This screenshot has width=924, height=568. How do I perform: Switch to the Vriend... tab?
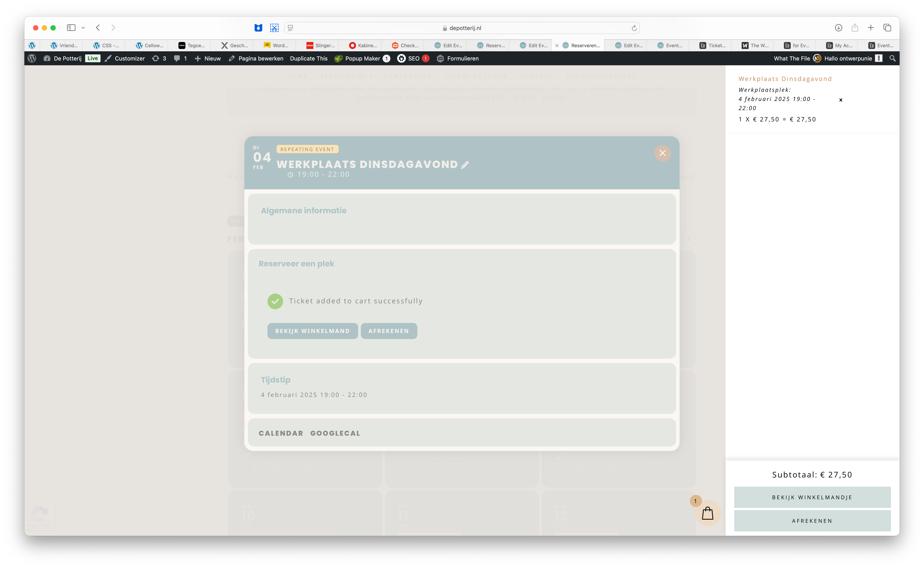(64, 45)
